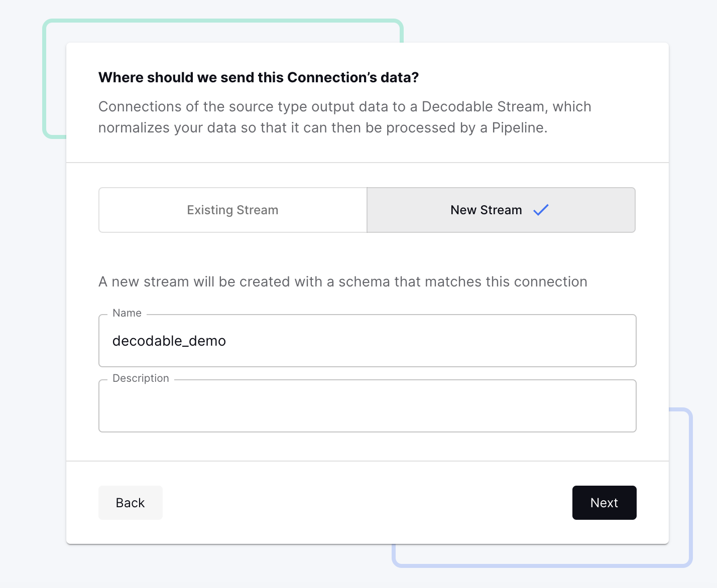This screenshot has width=717, height=588.
Task: Click the 'A new stream will be created' note
Action: [343, 282]
